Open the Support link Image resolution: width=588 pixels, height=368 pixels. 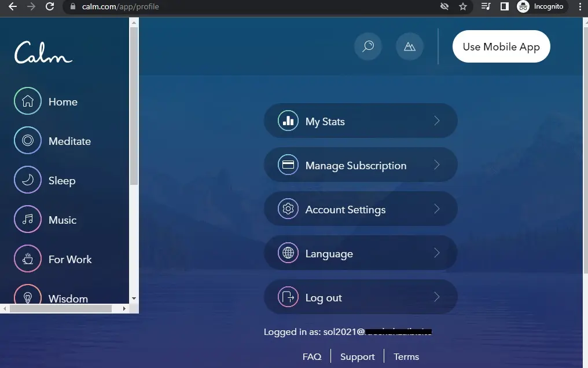point(358,356)
